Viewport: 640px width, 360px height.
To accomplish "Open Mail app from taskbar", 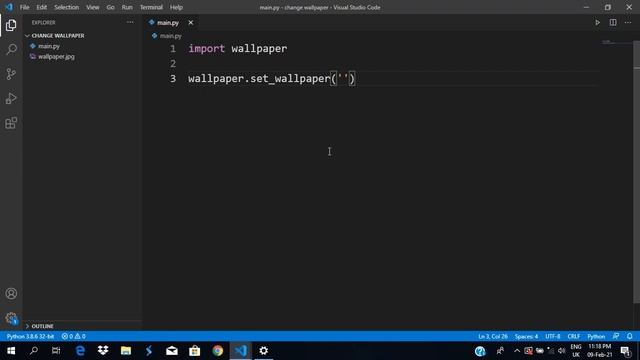I will point(172,351).
